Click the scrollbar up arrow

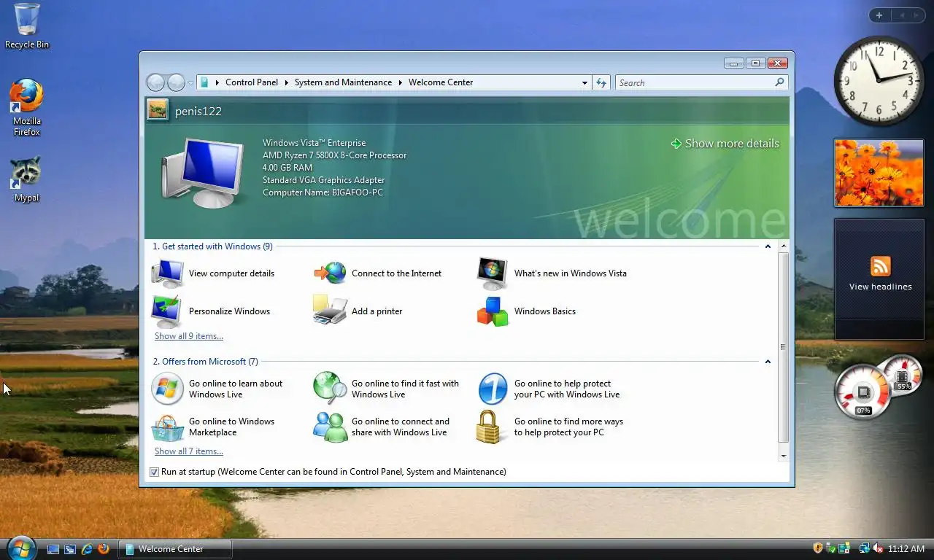(x=784, y=246)
